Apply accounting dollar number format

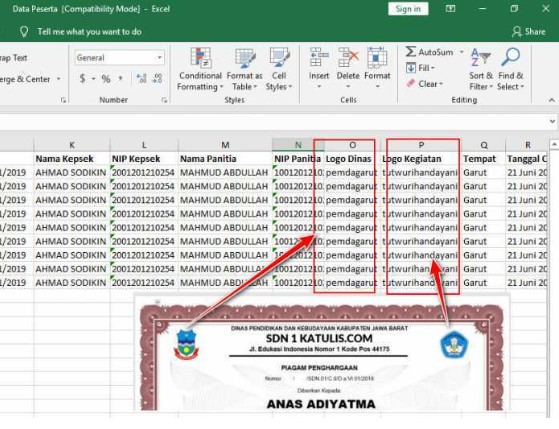click(x=82, y=78)
